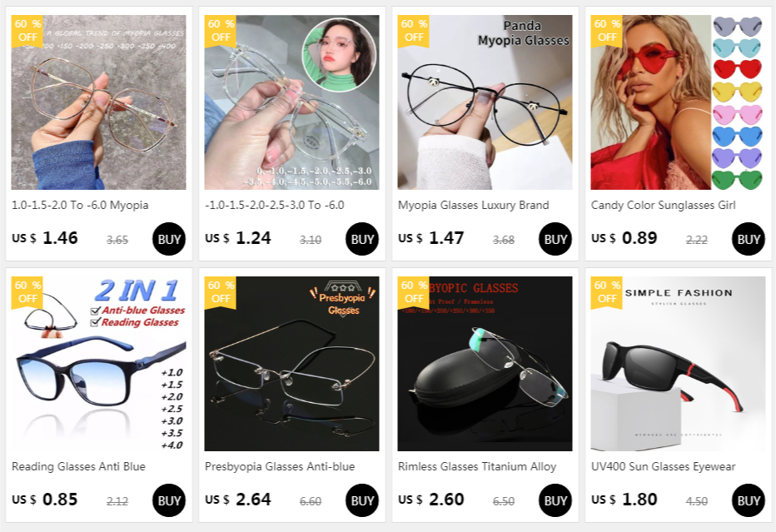The image size is (776, 532).
Task: Click the red heart sunglasses color variant
Action: [x=736, y=69]
